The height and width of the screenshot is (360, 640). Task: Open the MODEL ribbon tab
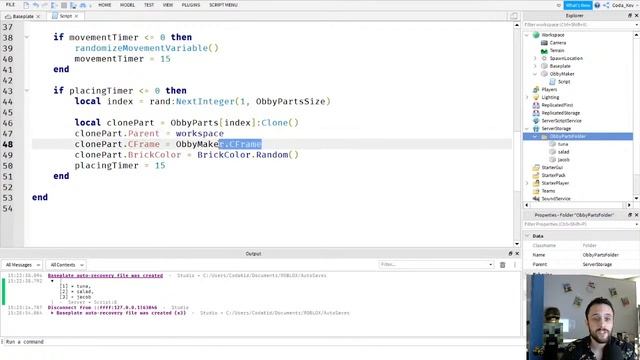click(x=127, y=5)
